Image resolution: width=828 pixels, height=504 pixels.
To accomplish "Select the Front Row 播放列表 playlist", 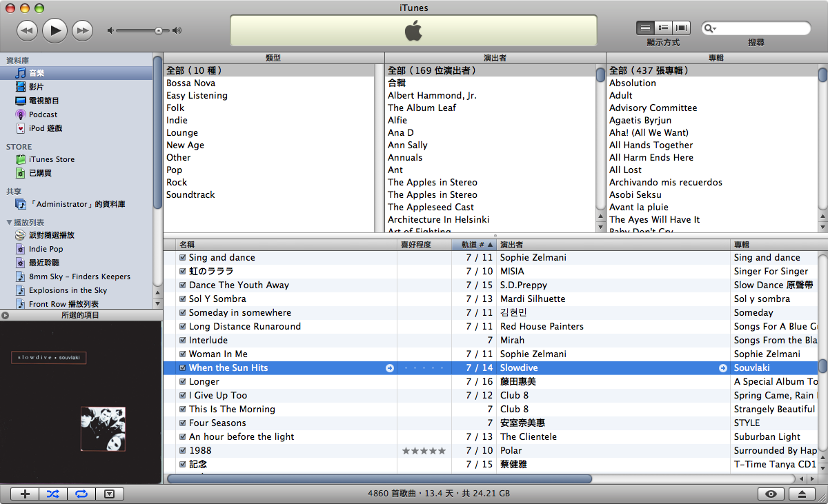I will 76,304.
